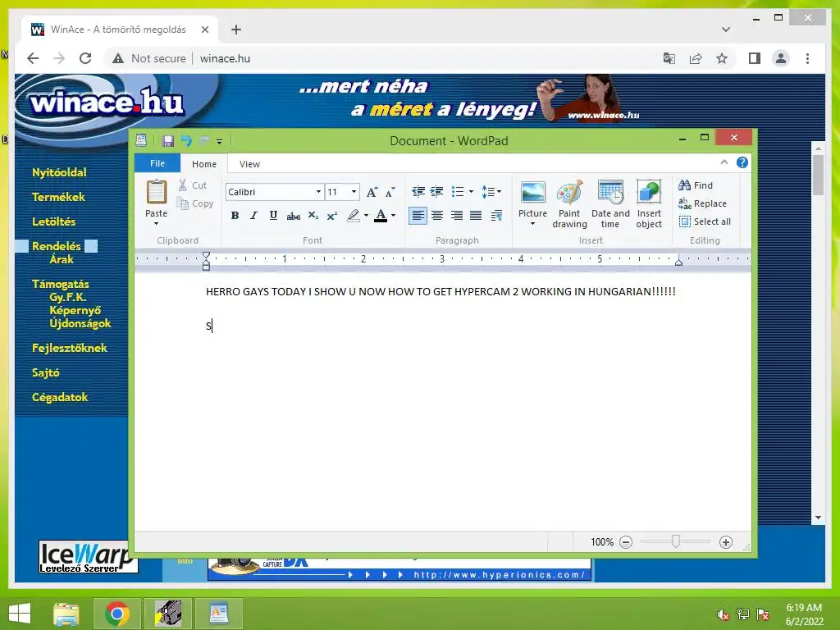This screenshot has height=630, width=840.
Task: Undo last action in WordPad
Action: pyautogui.click(x=186, y=141)
